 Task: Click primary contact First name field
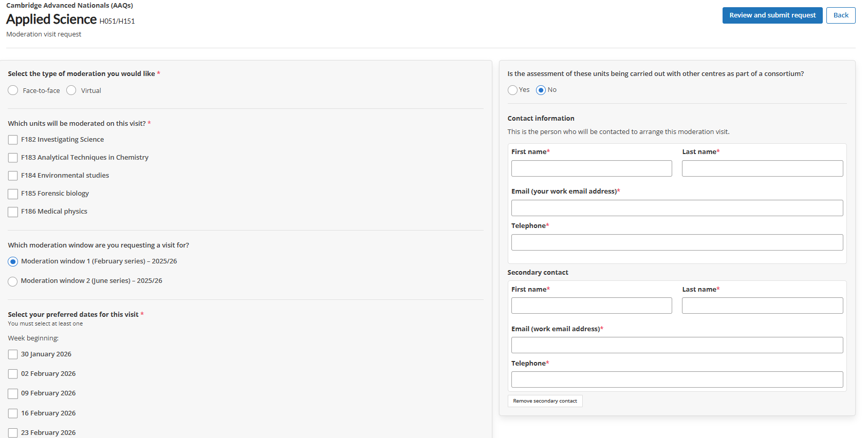pyautogui.click(x=591, y=168)
